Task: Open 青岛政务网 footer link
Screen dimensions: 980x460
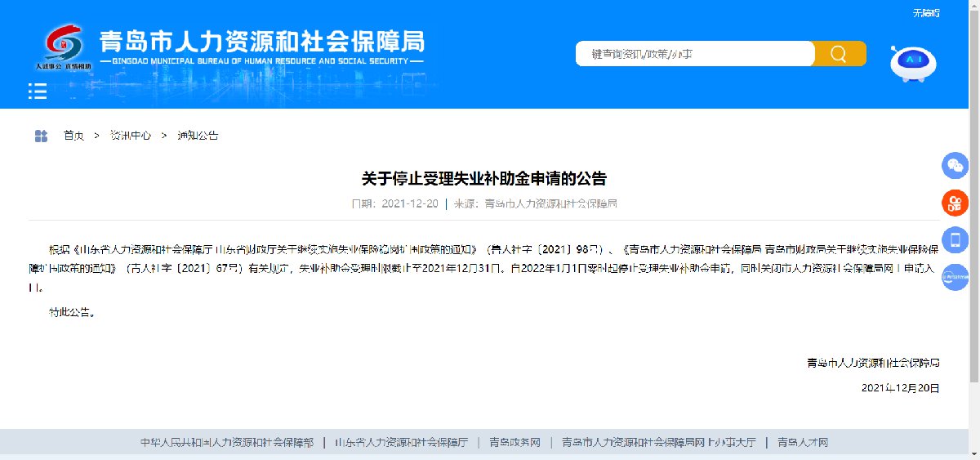Action: click(515, 442)
